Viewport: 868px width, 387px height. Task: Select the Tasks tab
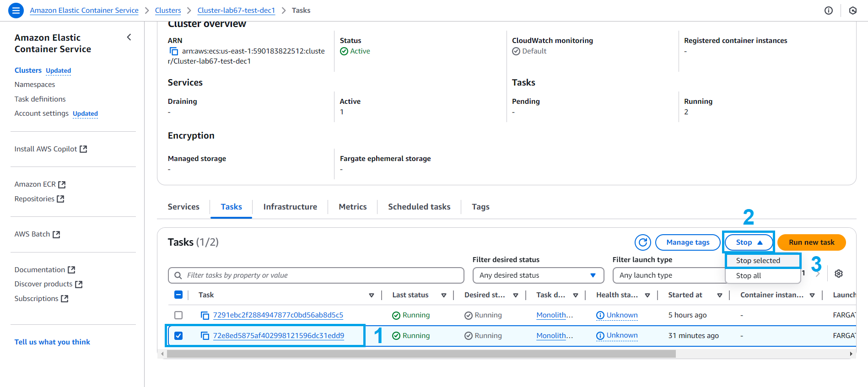click(231, 207)
